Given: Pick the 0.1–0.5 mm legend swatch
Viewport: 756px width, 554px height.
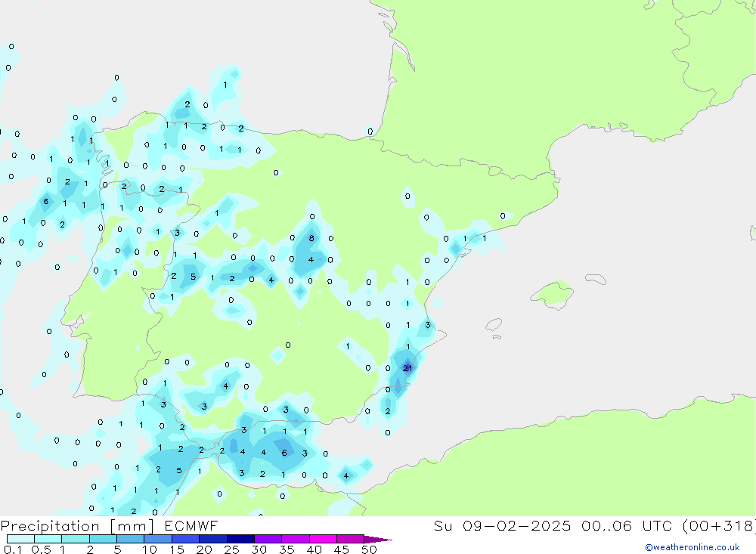Looking at the screenshot, I should [20, 539].
